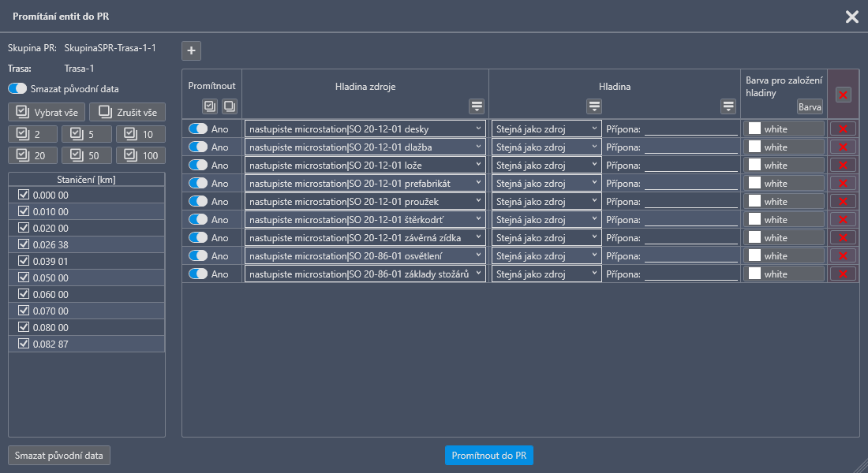
Task: Click check-all icon under Promítnout header
Action: point(210,106)
